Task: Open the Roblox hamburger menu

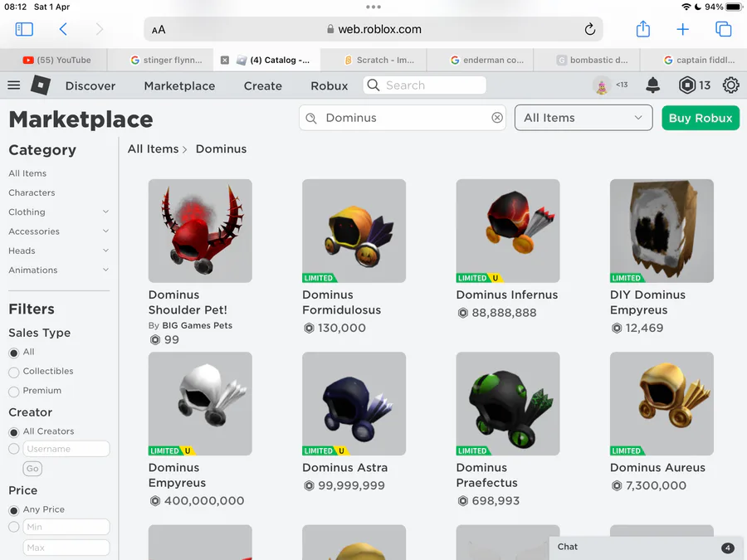Action: [x=14, y=85]
